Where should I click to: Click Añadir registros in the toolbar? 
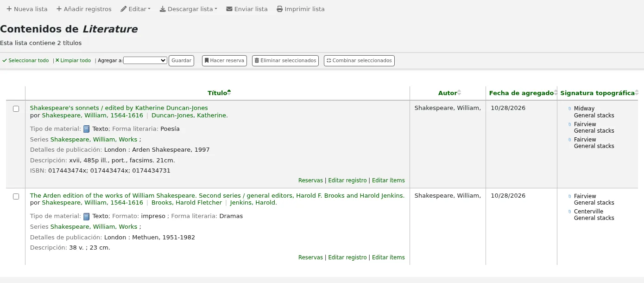click(x=84, y=9)
